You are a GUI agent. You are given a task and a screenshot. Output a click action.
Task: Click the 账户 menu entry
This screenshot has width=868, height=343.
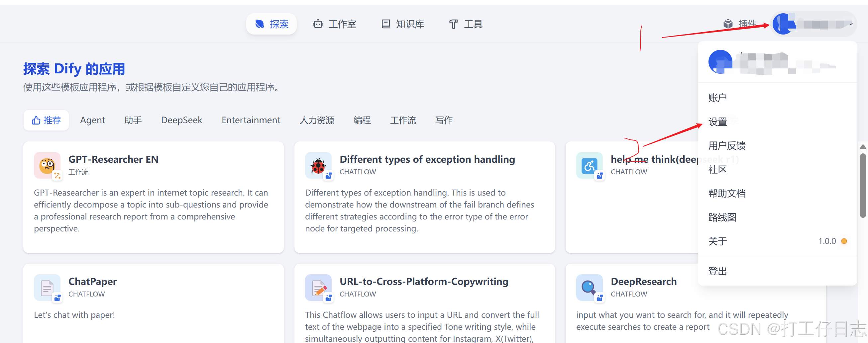pyautogui.click(x=718, y=97)
